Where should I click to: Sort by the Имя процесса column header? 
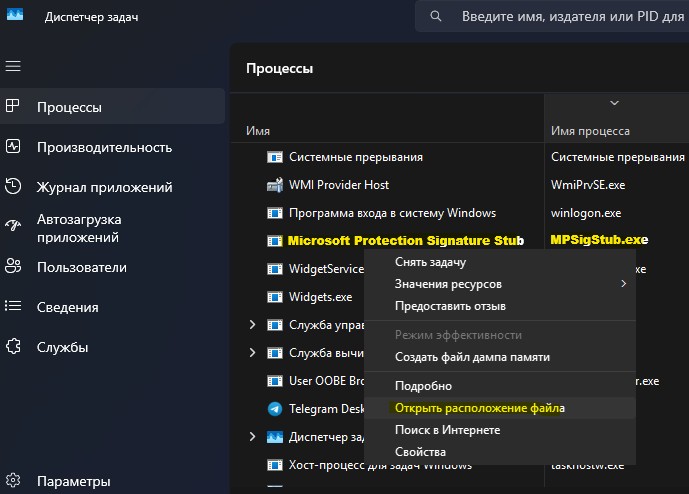click(x=590, y=131)
